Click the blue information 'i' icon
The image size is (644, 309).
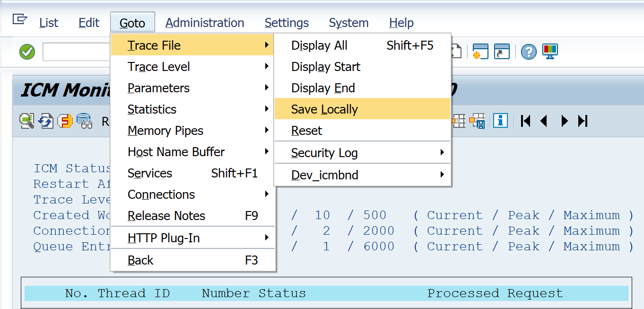(500, 121)
